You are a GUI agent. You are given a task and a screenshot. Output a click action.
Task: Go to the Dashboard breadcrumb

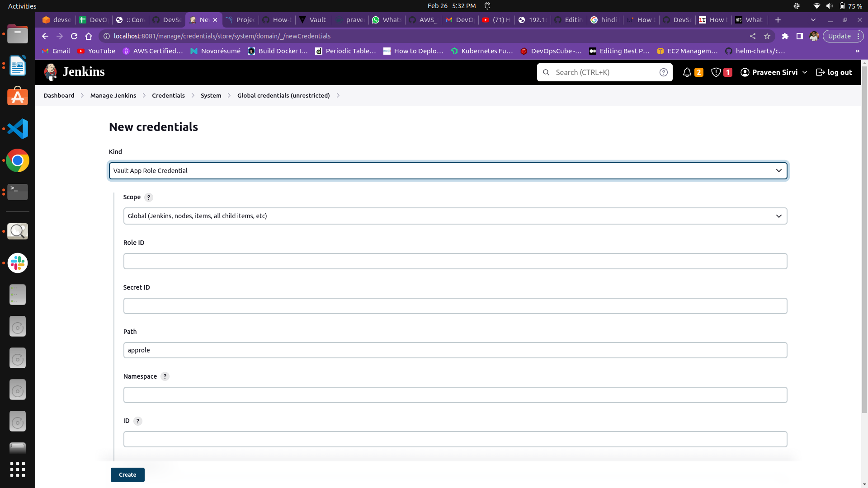click(59, 95)
